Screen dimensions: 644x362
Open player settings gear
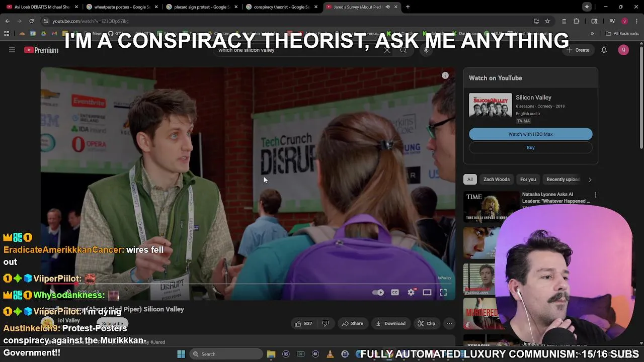(411, 292)
